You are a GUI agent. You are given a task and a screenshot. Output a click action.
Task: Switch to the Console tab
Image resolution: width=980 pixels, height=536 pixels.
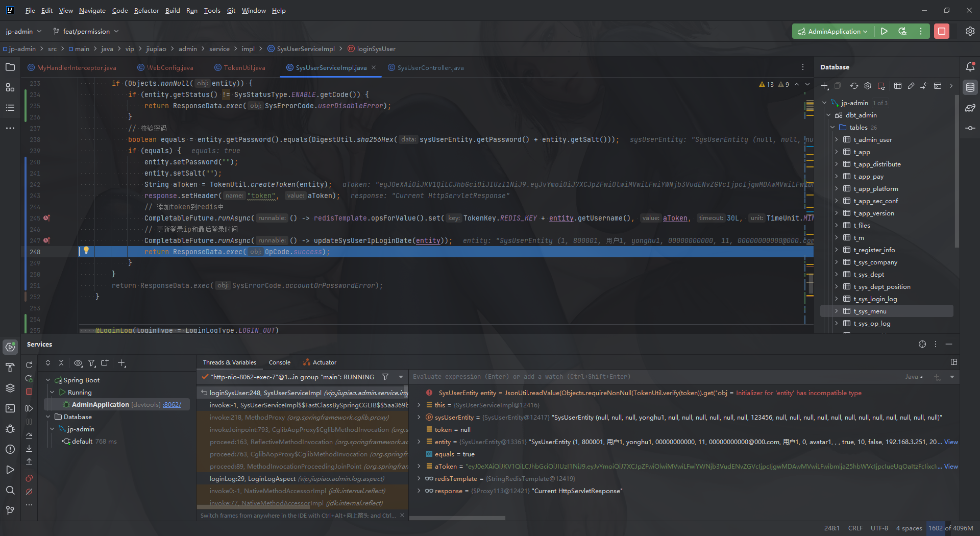(x=279, y=362)
